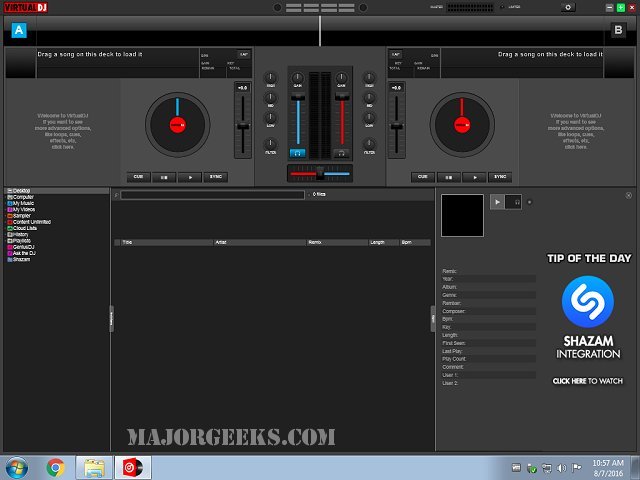
Task: Click the search magnifier icon in browser
Action: coord(116,194)
